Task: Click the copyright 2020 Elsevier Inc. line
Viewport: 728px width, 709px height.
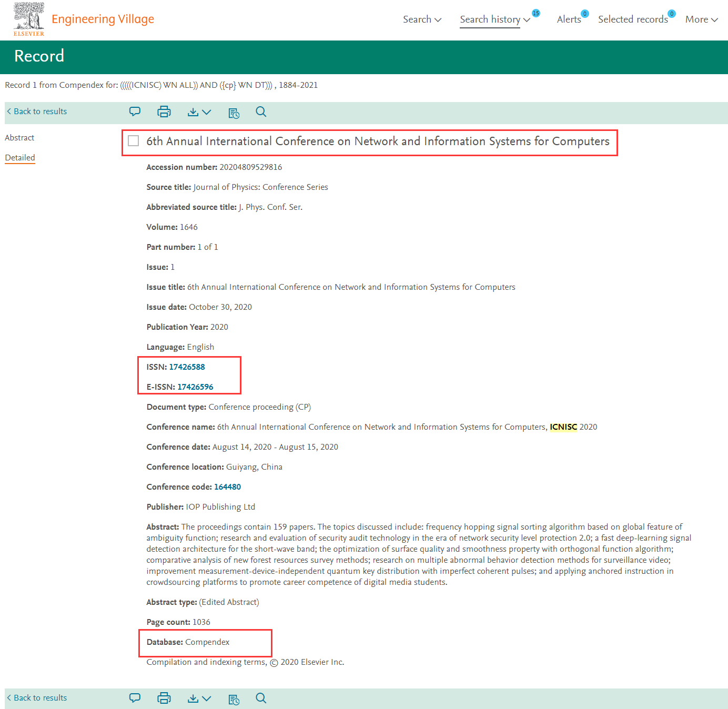Action: 245,662
